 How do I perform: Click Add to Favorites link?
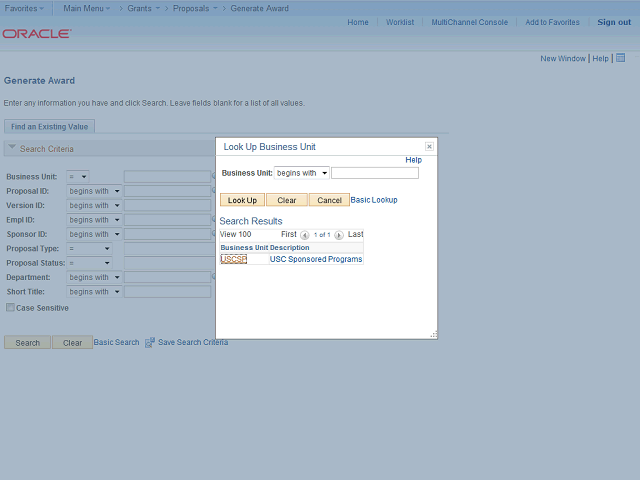pos(552,22)
